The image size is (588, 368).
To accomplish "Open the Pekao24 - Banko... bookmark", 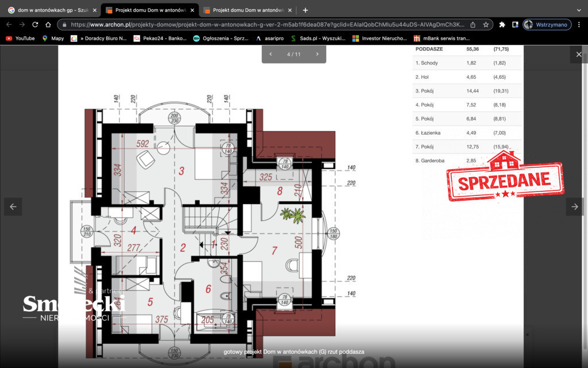I will tap(160, 39).
